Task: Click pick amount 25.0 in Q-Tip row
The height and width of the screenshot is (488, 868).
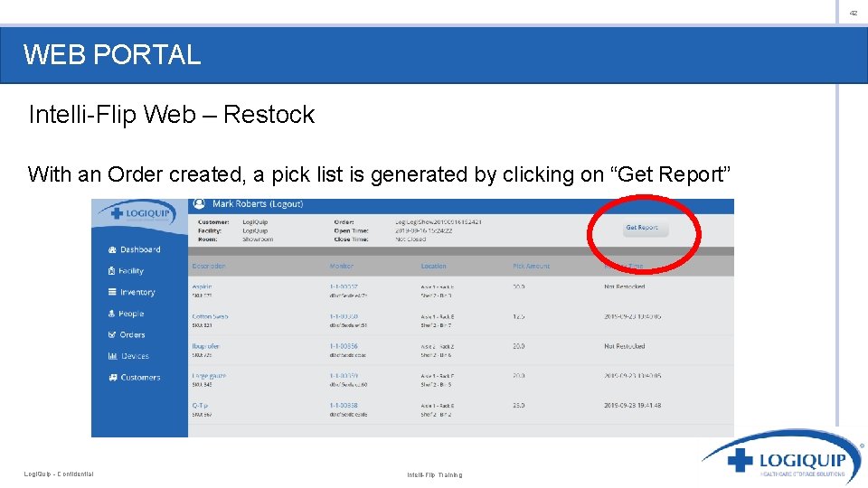Action: click(519, 406)
